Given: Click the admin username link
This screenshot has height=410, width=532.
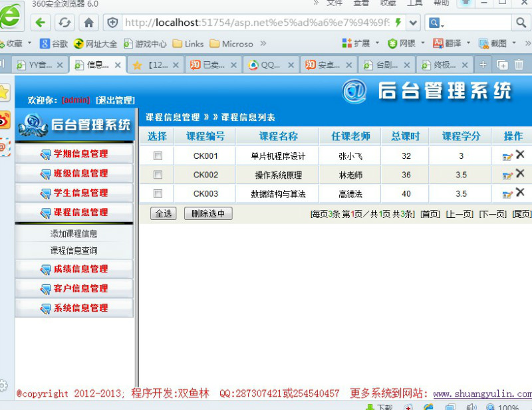Looking at the screenshot, I should coord(76,100).
